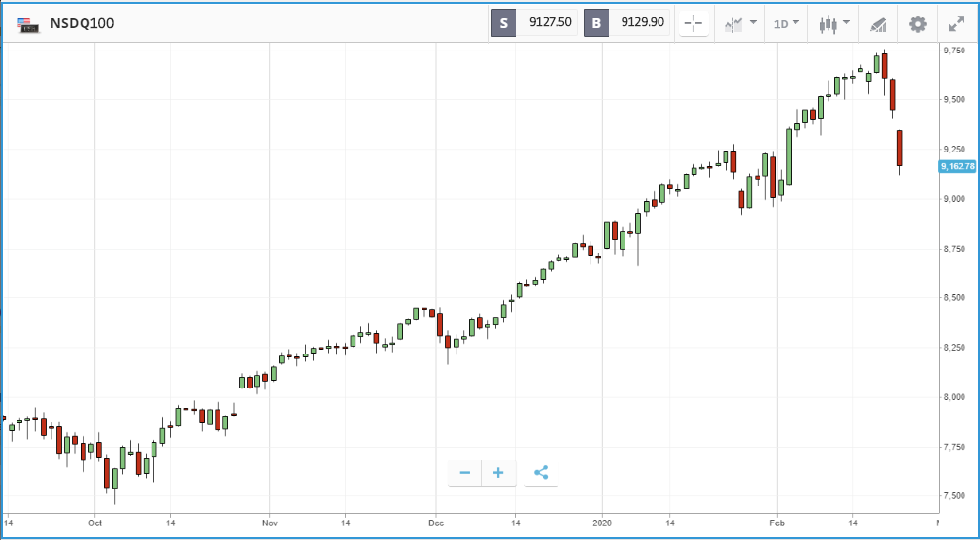Expand chart to fullscreen
The width and height of the screenshot is (980, 540).
tap(957, 24)
